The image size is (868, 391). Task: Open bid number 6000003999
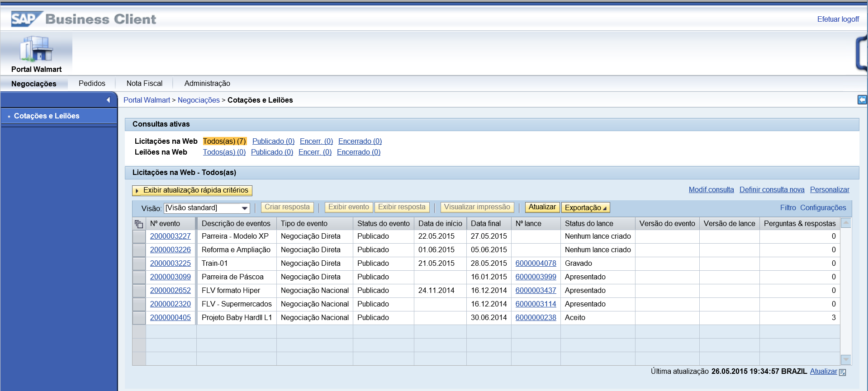pyautogui.click(x=536, y=277)
